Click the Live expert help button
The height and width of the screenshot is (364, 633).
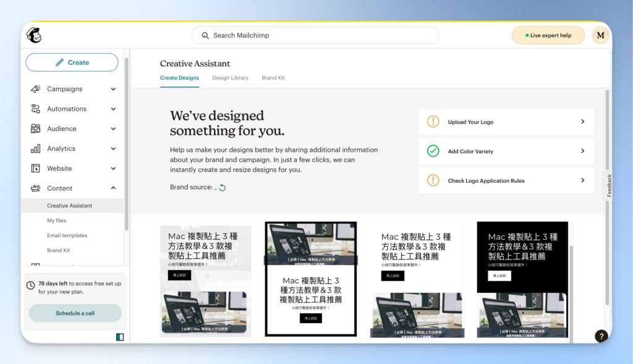click(x=548, y=35)
